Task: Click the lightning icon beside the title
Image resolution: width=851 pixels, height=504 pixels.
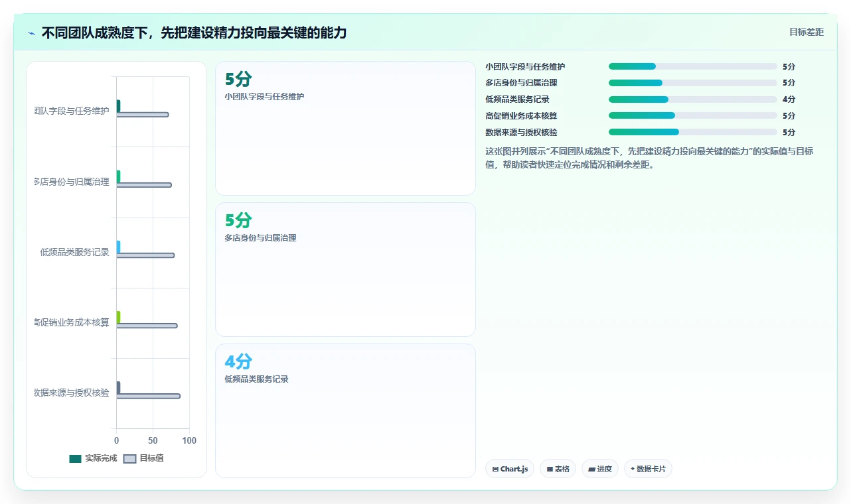Action: (x=32, y=32)
